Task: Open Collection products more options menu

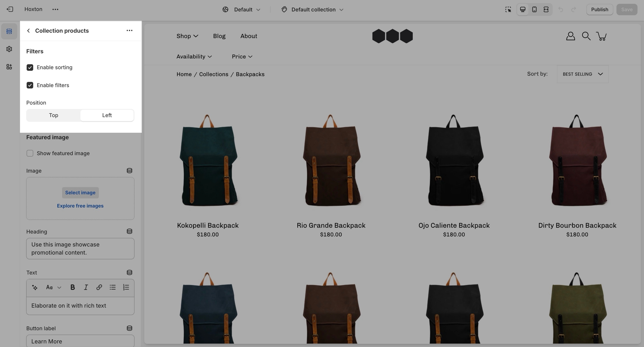Action: click(x=129, y=30)
